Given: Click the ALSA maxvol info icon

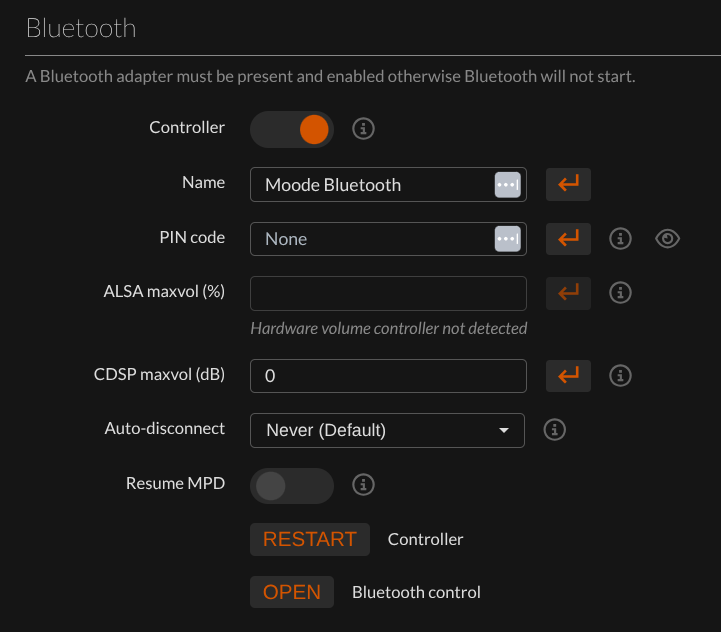Looking at the screenshot, I should 621,293.
